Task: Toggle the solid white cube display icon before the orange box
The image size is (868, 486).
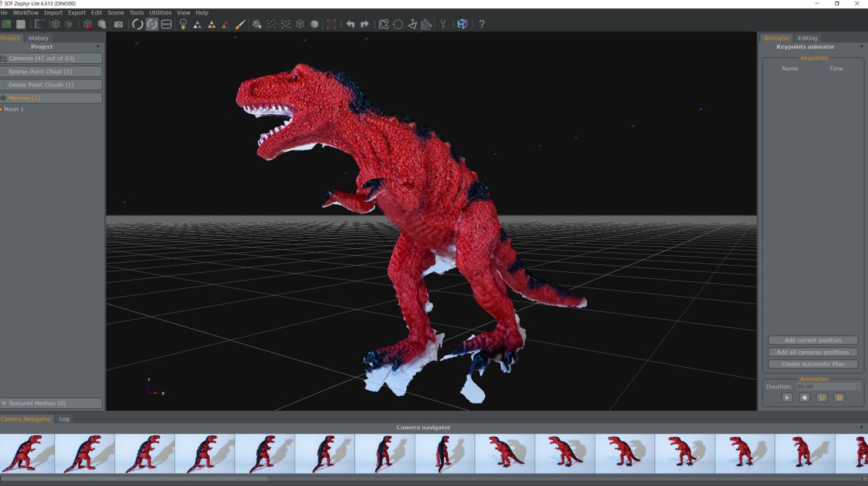Action: pyautogui.click(x=315, y=24)
